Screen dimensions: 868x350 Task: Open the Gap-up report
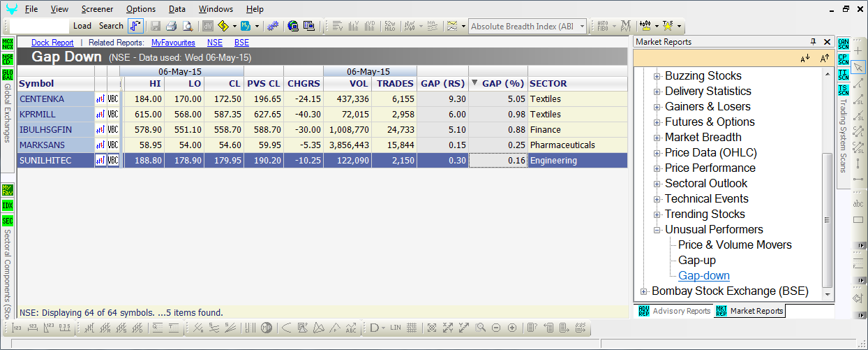coord(697,260)
